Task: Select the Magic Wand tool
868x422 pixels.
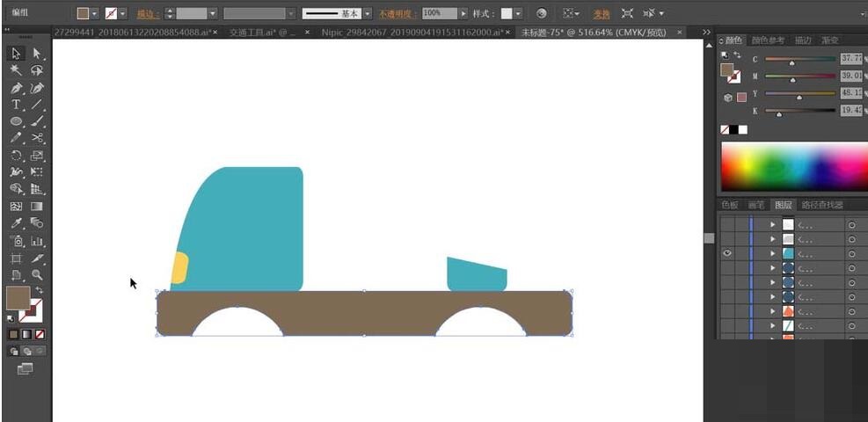Action: coord(16,70)
